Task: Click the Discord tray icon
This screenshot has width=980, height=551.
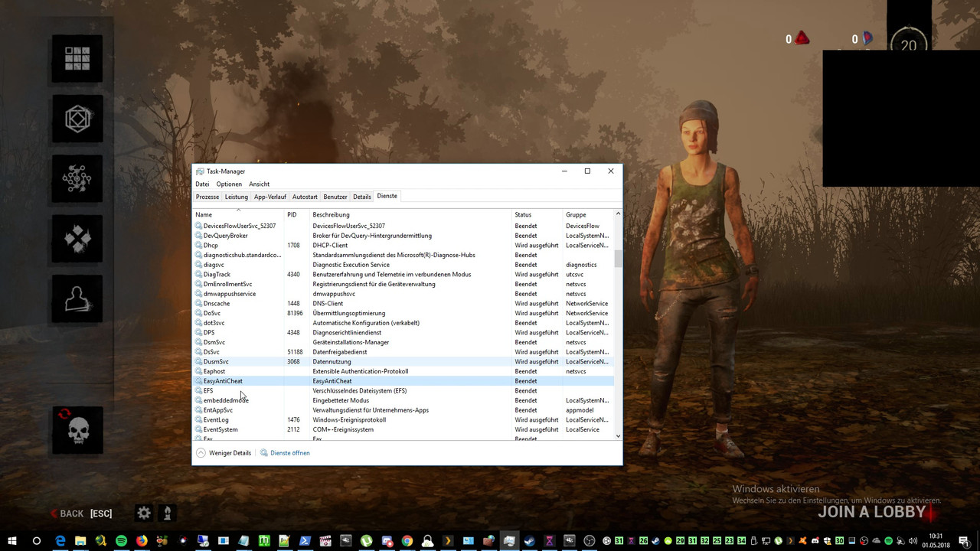Action: click(x=815, y=541)
